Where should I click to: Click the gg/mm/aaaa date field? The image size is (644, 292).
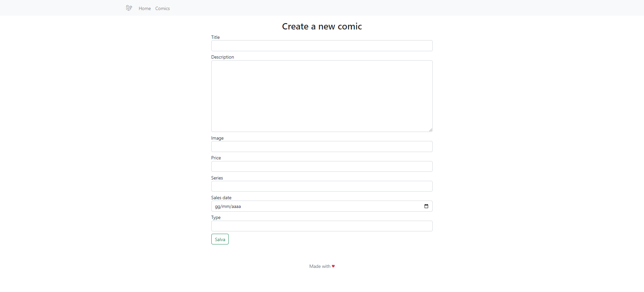(x=302, y=206)
